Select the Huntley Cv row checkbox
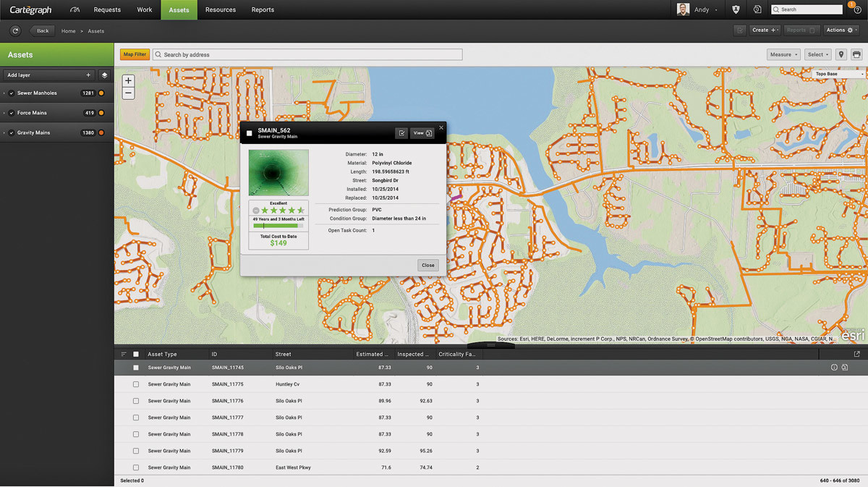Screen dimensions: 868x487 coord(135,384)
